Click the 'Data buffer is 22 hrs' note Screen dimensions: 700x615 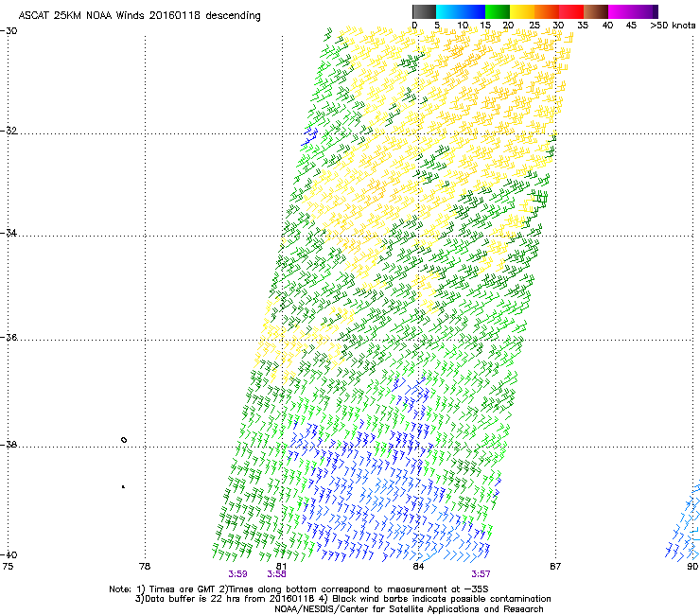point(342,599)
